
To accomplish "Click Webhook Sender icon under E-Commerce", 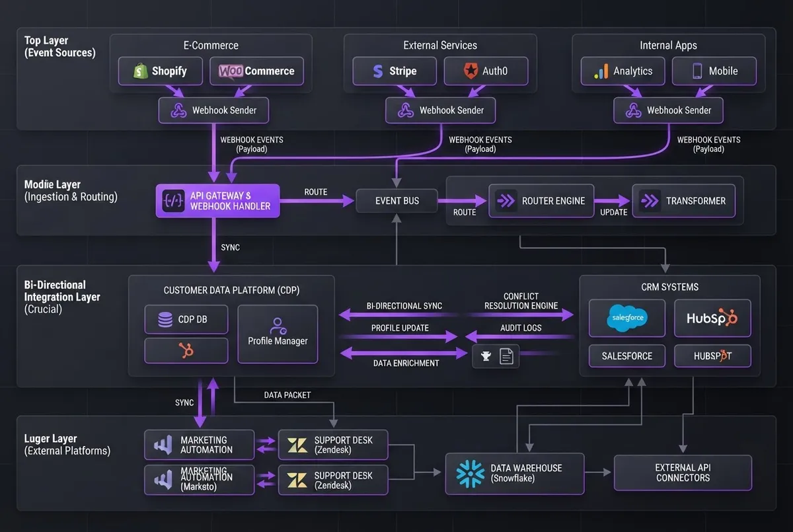I will click(x=178, y=110).
